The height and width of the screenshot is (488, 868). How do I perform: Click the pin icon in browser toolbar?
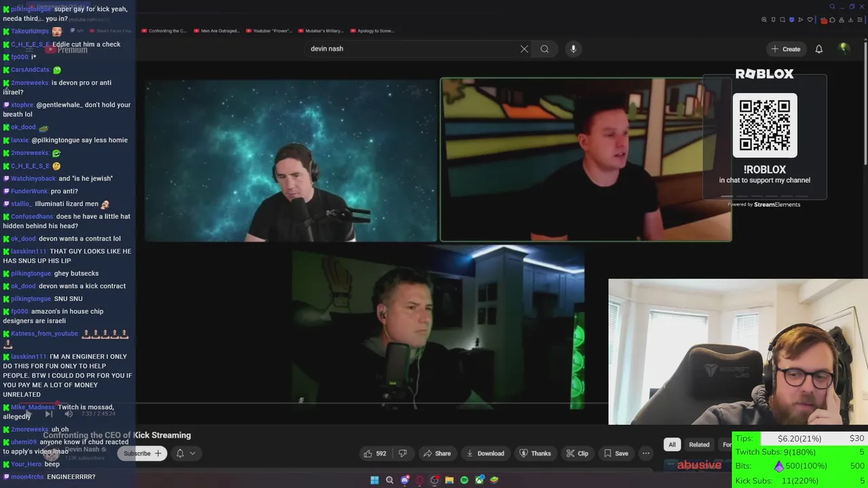(x=773, y=20)
